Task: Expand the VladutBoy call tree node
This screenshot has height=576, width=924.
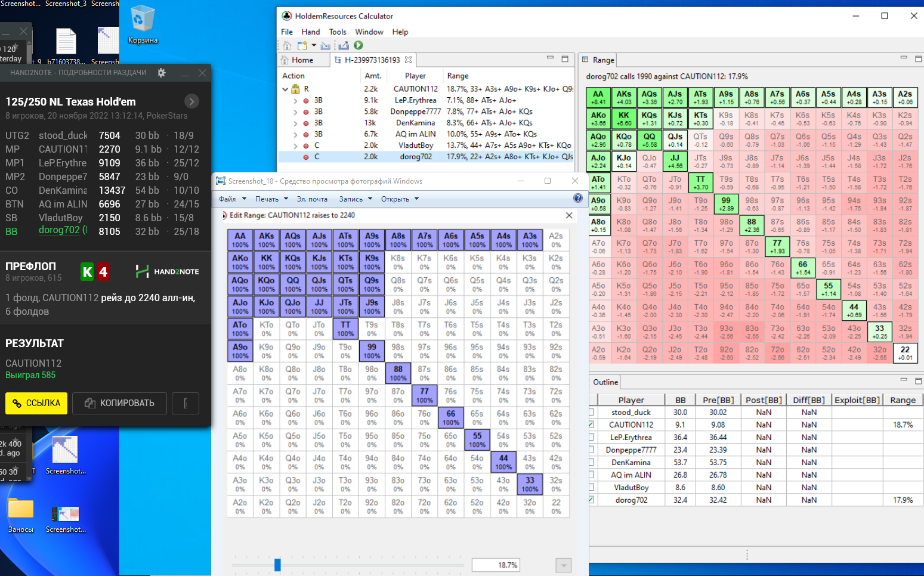Action: coord(295,146)
